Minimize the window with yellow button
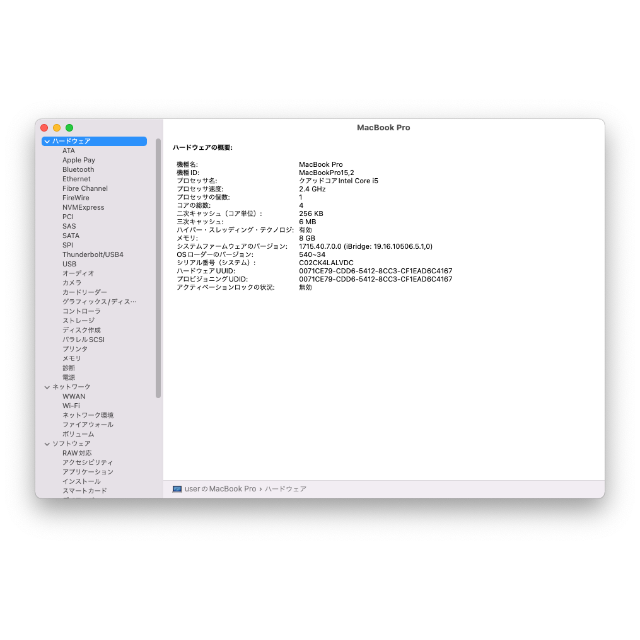This screenshot has height=640, width=640. [x=57, y=128]
